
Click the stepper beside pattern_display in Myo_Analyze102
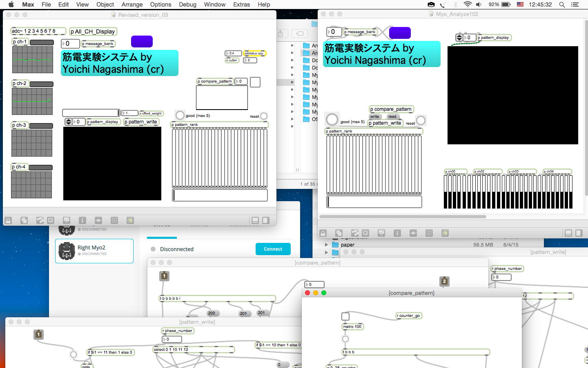pos(459,38)
